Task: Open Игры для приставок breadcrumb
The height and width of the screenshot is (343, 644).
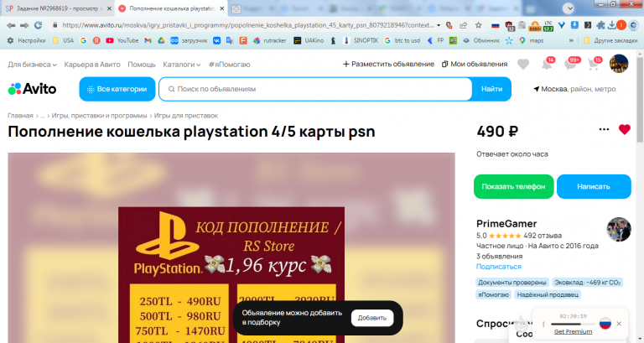Action: tap(185, 116)
